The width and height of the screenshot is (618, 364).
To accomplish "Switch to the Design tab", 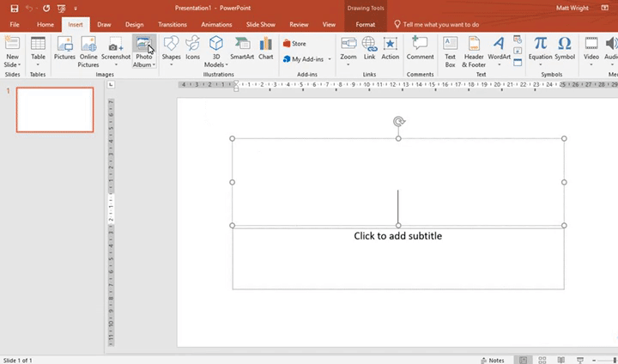I will pos(134,25).
